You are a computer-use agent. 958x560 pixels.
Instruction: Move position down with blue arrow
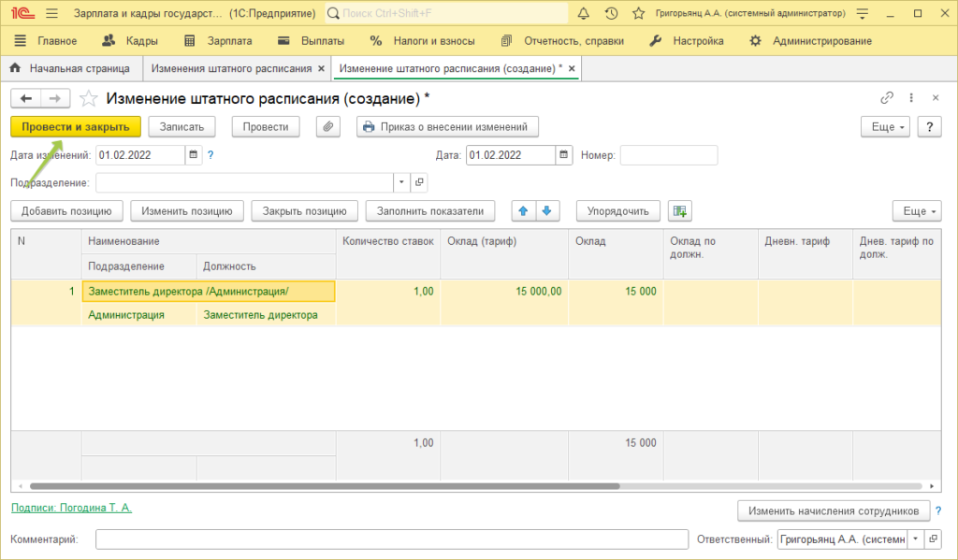(547, 211)
